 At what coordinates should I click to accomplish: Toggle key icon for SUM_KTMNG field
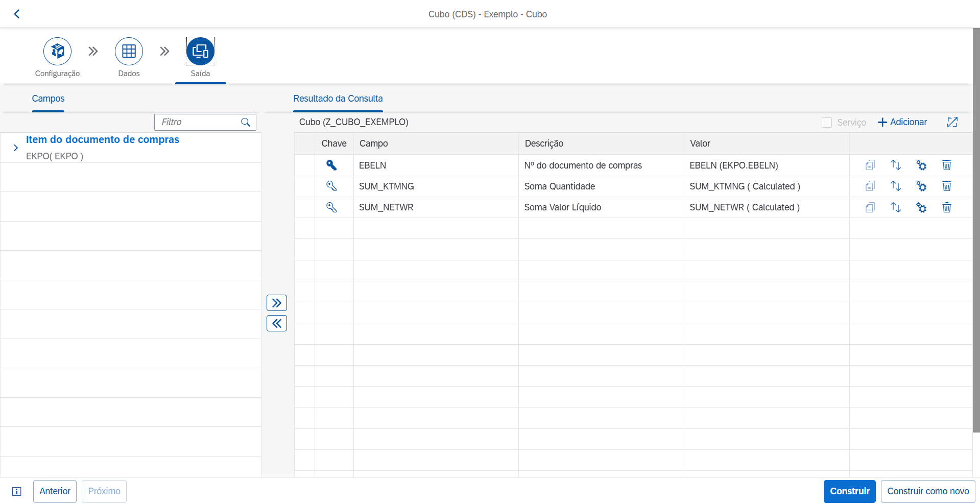tap(331, 186)
